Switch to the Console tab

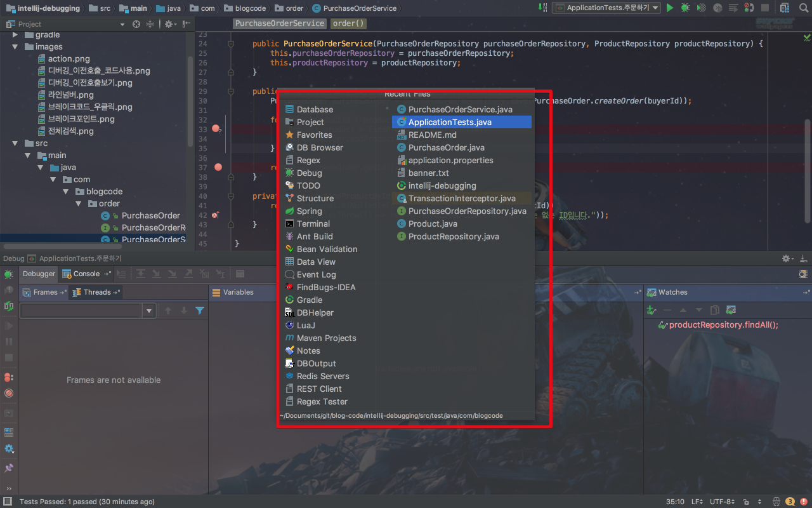(86, 274)
